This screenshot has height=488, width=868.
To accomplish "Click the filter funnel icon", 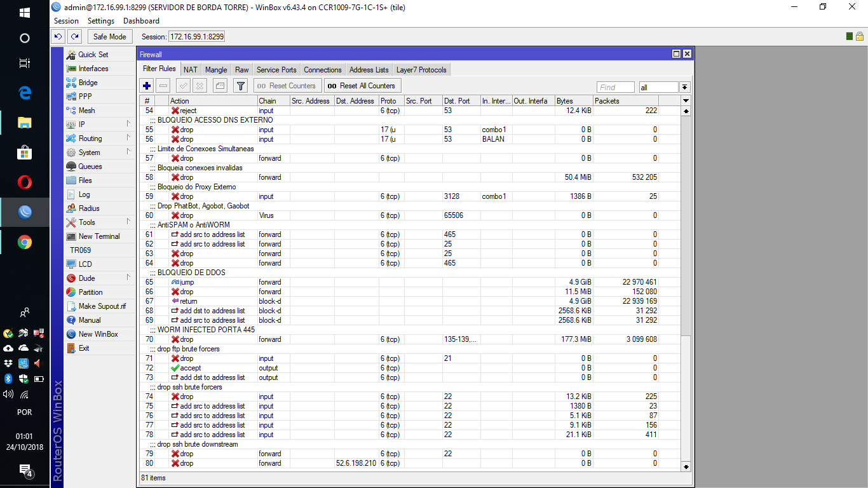I will [240, 86].
